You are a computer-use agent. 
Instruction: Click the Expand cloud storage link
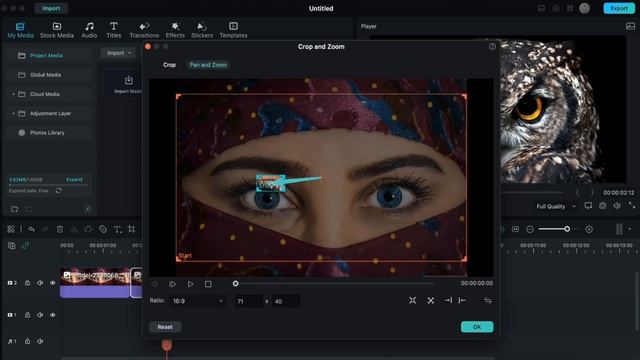pos(74,180)
